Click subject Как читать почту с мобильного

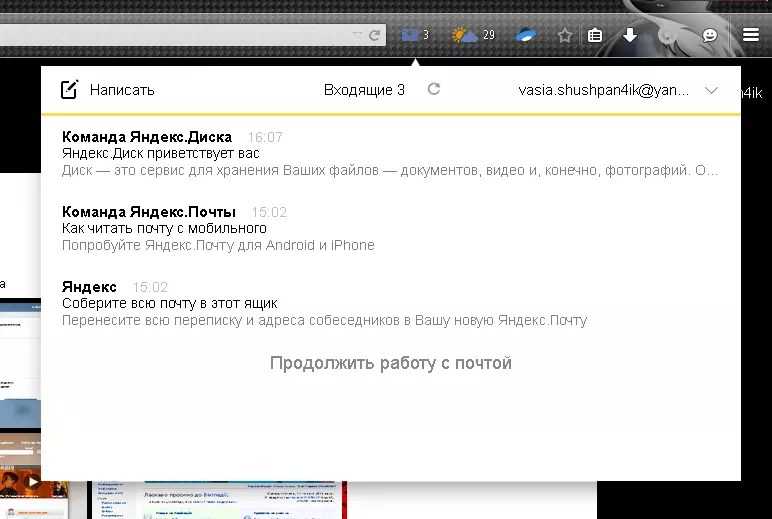(x=164, y=228)
